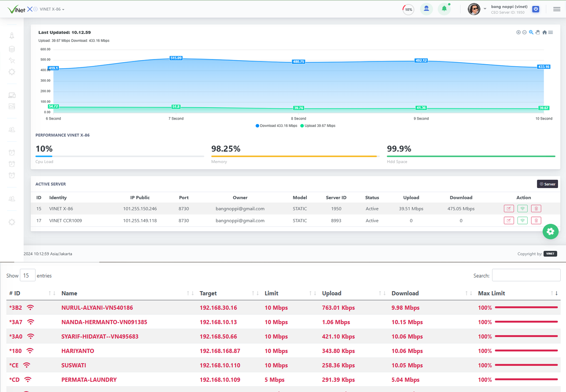This screenshot has height=392, width=566.
Task: Click the blue power button icon
Action: tap(536, 9)
